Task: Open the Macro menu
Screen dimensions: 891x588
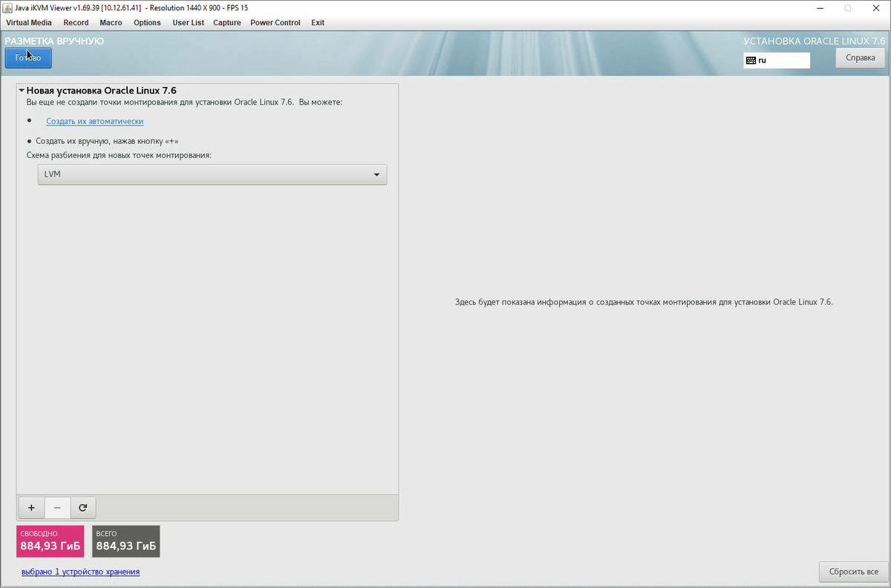Action: tap(111, 22)
